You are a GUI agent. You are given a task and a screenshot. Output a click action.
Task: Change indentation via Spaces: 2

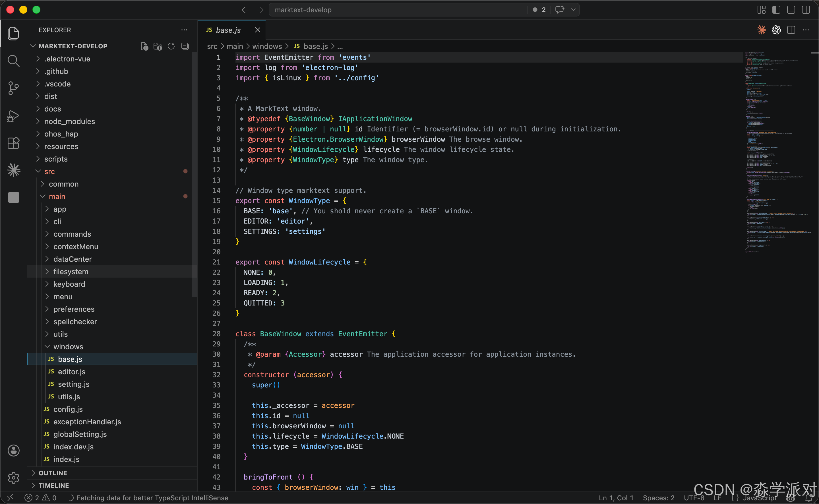coord(658,498)
